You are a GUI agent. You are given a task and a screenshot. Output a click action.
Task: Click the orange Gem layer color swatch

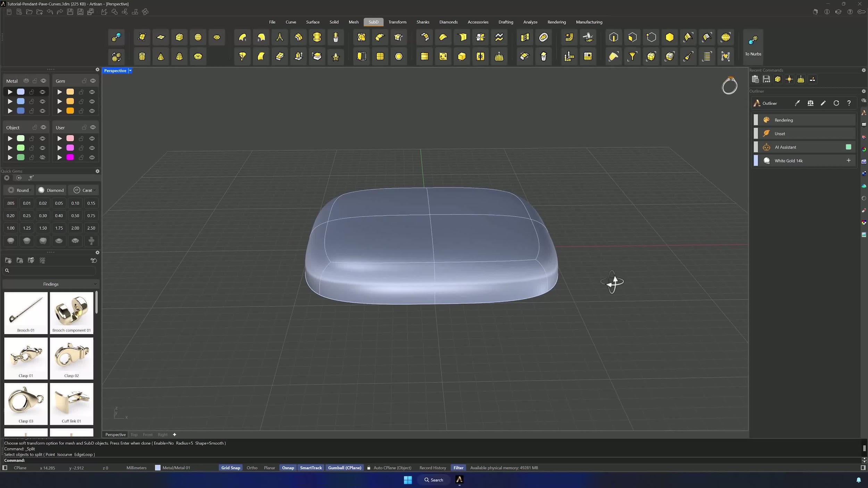70,111
